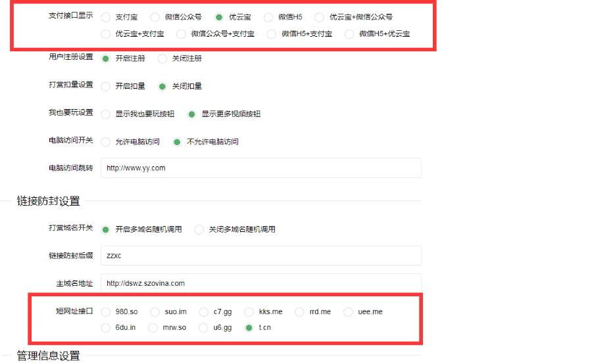Turn on 开启扣量 option
Screen dimensions: 592x364
click(x=106, y=87)
